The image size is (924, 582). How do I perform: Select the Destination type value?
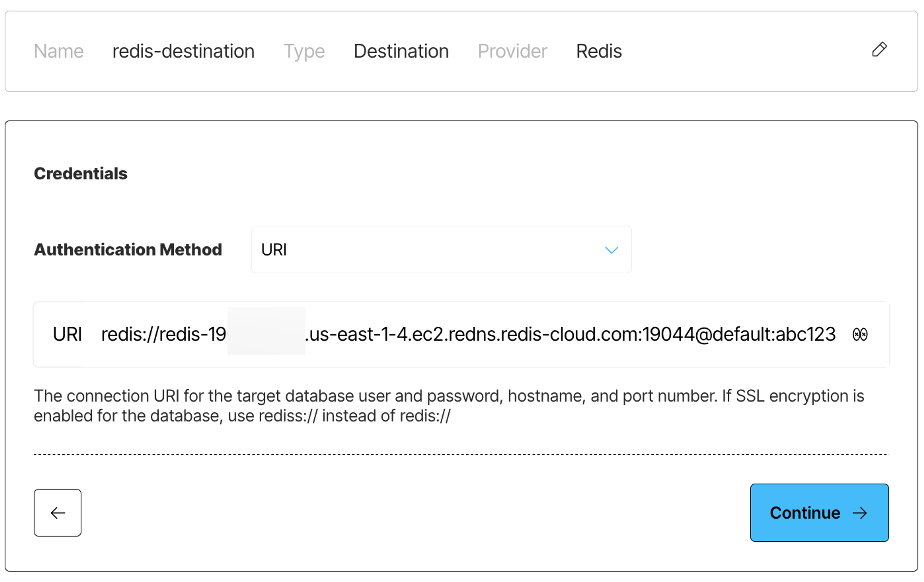tap(401, 51)
